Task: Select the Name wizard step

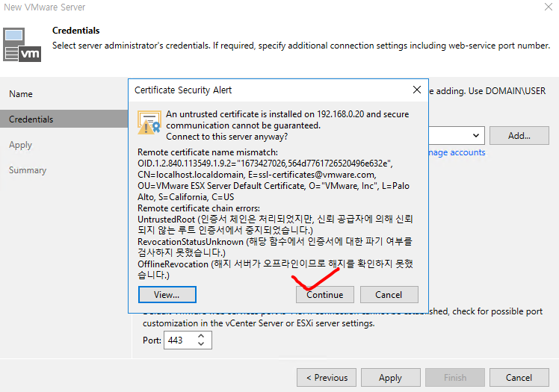Action: (x=21, y=94)
